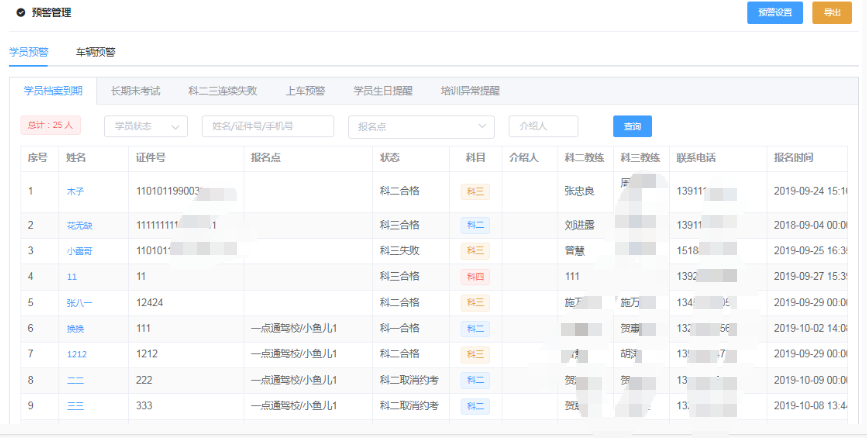Click 一点通驾校/小鱼儿1 in row 6
Viewport: 867px width, 438px height.
[x=294, y=328]
